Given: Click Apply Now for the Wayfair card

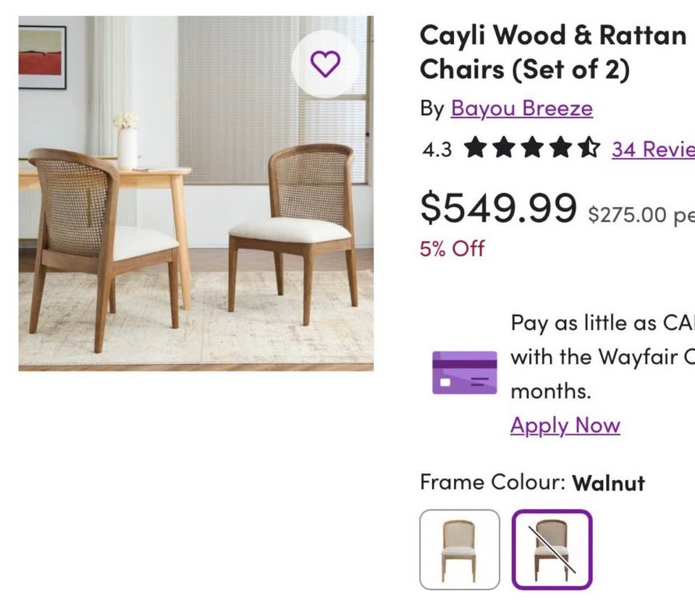Looking at the screenshot, I should (565, 425).
